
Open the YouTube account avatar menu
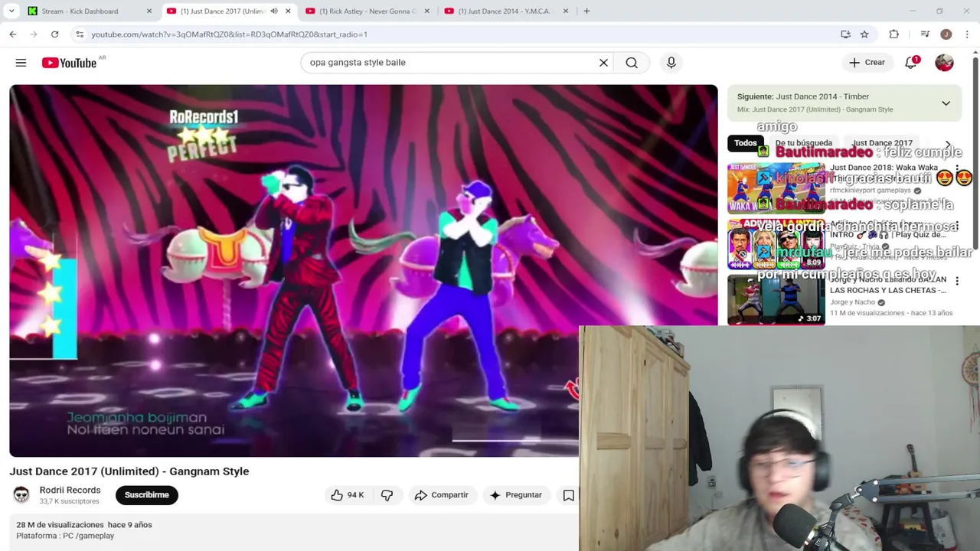point(944,63)
